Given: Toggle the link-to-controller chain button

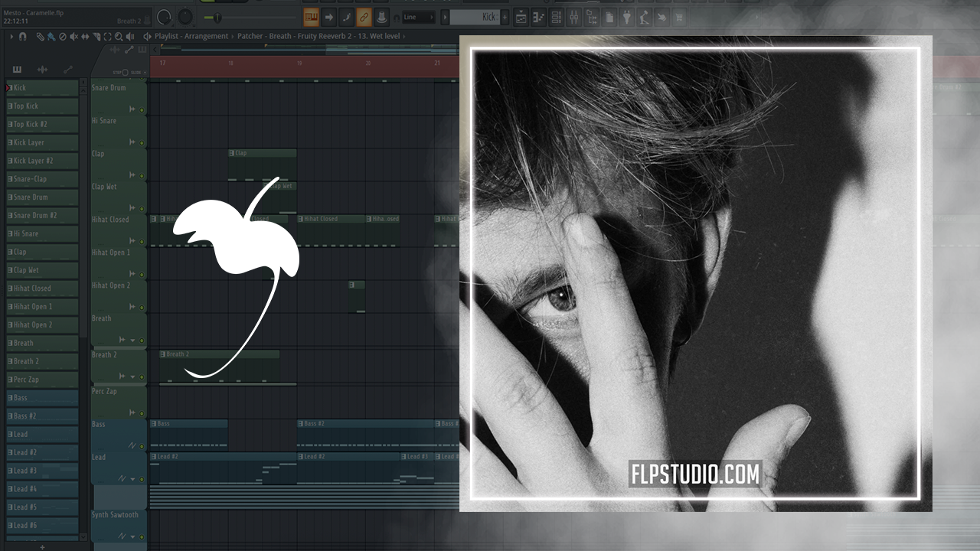Looking at the screenshot, I should pos(364,17).
